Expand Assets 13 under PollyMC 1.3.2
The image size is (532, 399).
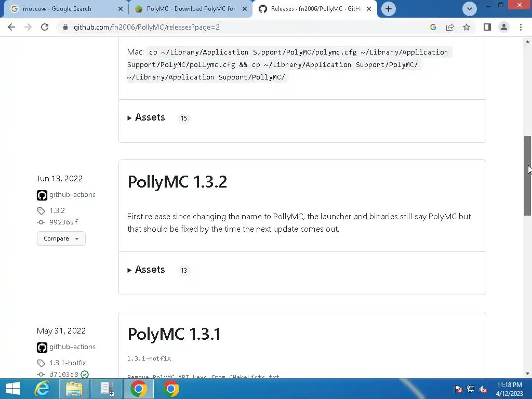(146, 270)
